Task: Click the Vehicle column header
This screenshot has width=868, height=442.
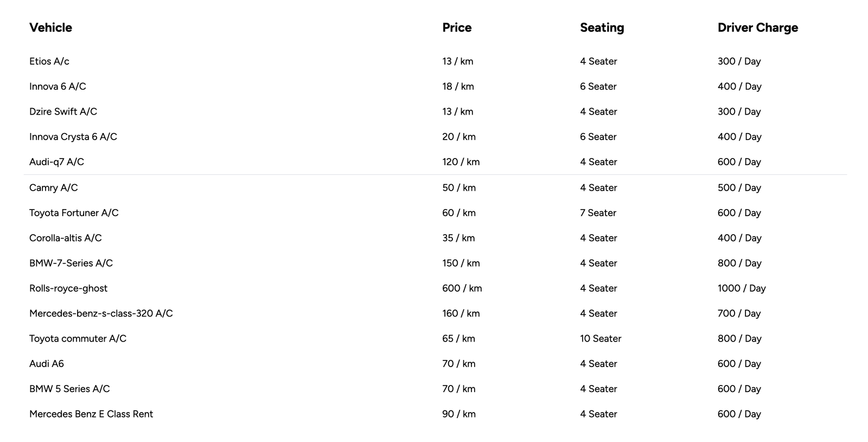Action: point(50,28)
